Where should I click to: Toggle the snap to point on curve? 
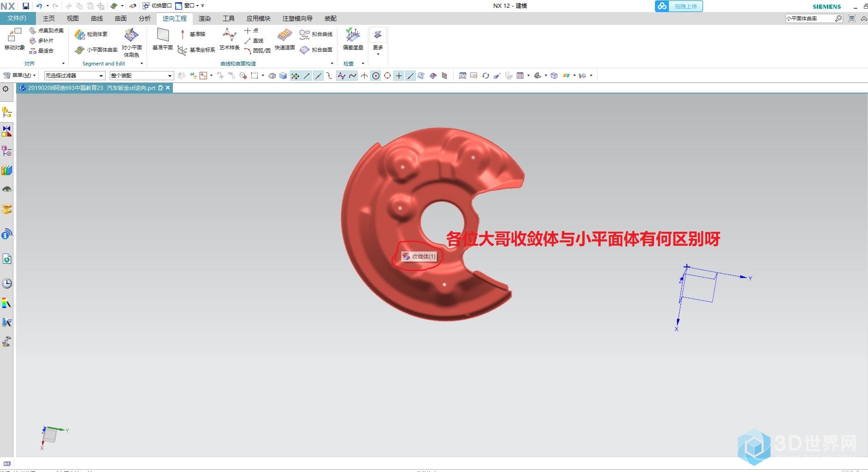(410, 76)
